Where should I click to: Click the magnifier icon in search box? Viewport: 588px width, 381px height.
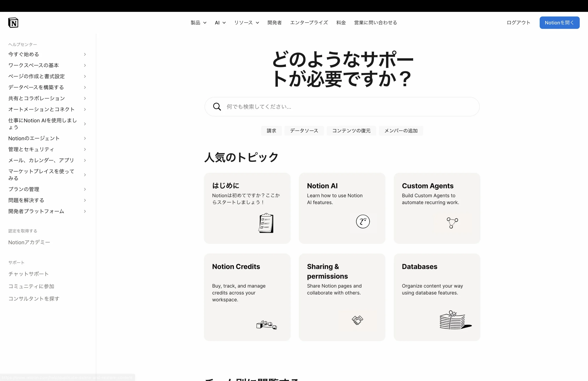coord(217,107)
